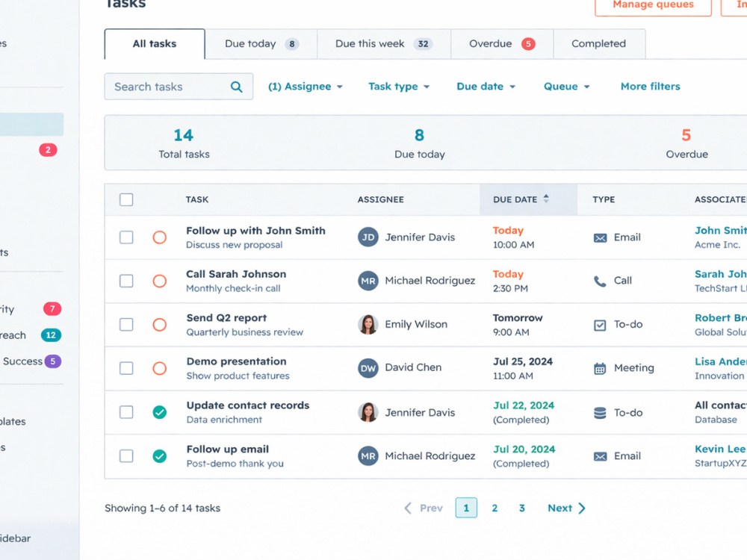Open the Due date filter dropdown
The height and width of the screenshot is (560, 747).
click(x=486, y=87)
